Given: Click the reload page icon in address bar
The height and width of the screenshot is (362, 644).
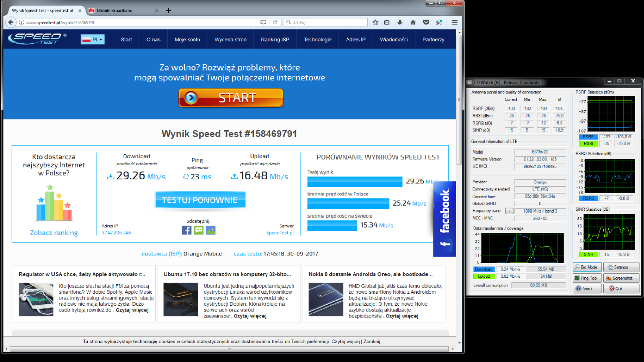Looking at the screenshot, I should 275,22.
